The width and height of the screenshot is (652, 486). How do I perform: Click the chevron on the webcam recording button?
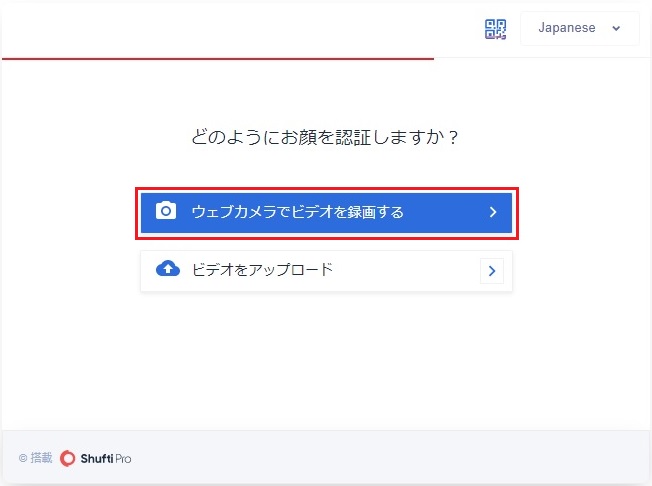pos(493,212)
